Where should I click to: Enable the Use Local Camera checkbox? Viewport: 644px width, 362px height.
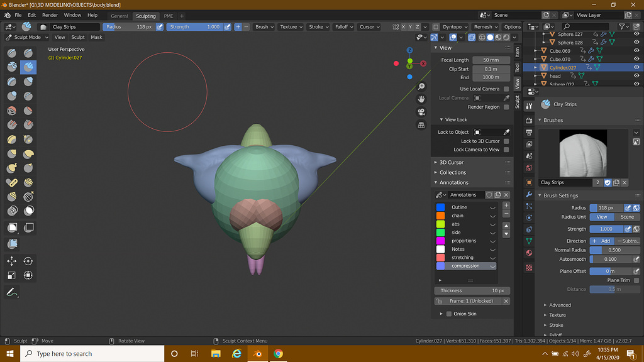(x=506, y=89)
